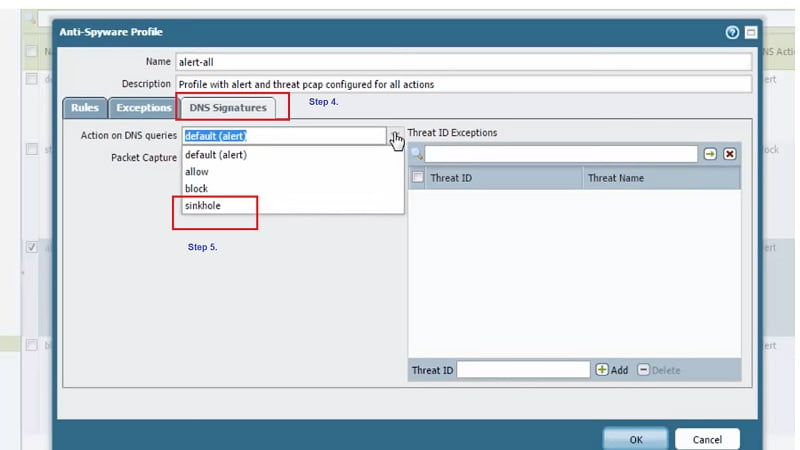The height and width of the screenshot is (450, 800).
Task: Cancel the Anti-Spyware Profile dialog
Action: click(x=707, y=439)
